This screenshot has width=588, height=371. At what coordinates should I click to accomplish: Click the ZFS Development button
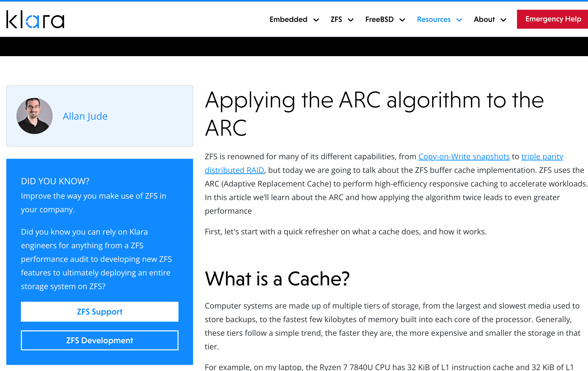[x=100, y=340]
